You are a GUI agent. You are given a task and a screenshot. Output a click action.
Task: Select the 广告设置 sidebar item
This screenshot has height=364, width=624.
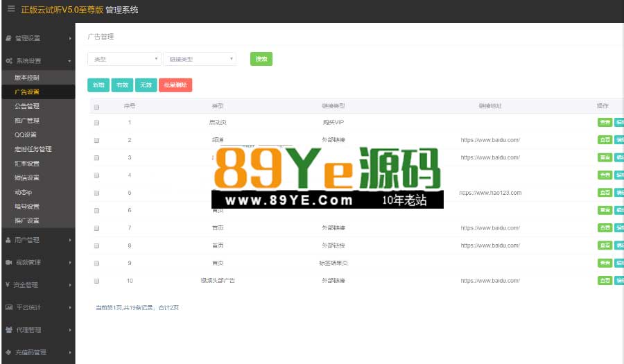coord(38,92)
